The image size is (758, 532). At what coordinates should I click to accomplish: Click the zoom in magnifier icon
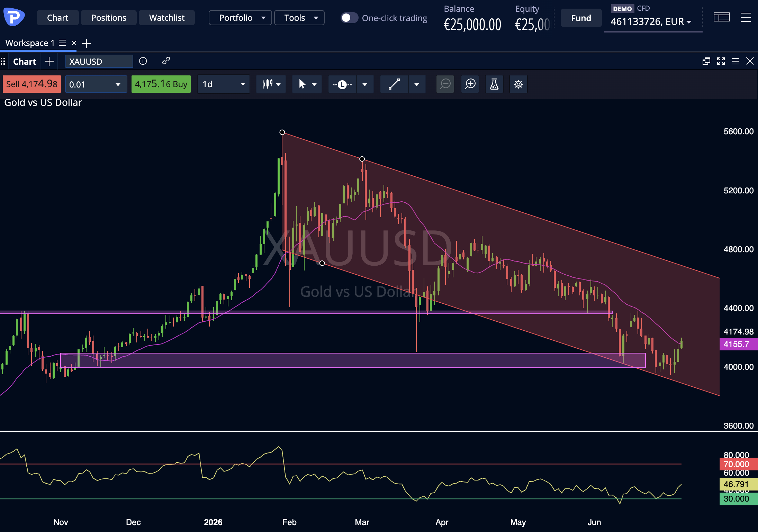[470, 84]
